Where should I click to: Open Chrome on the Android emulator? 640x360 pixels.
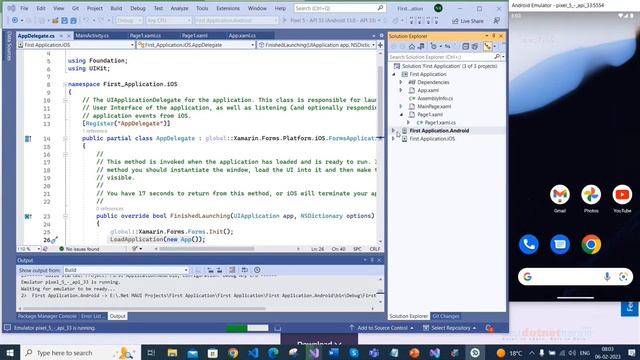coord(591,244)
